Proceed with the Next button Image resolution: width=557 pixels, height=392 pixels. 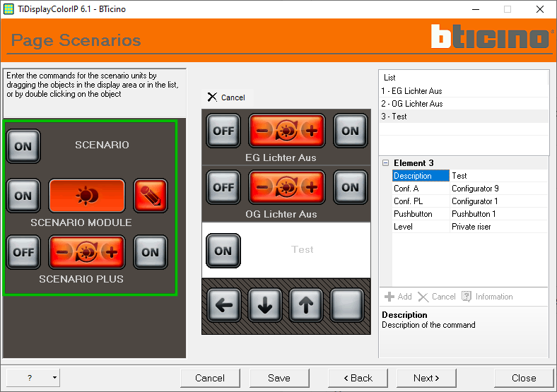coord(426,378)
